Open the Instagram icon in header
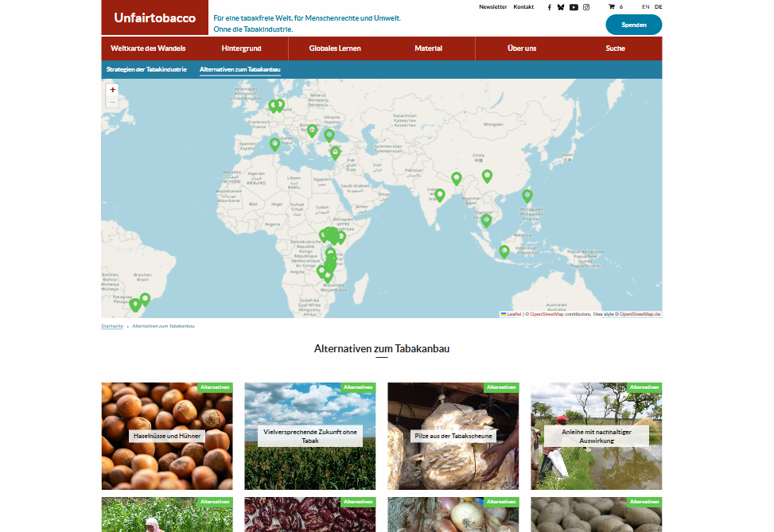Screen dimensions: 774x532 (586, 7)
